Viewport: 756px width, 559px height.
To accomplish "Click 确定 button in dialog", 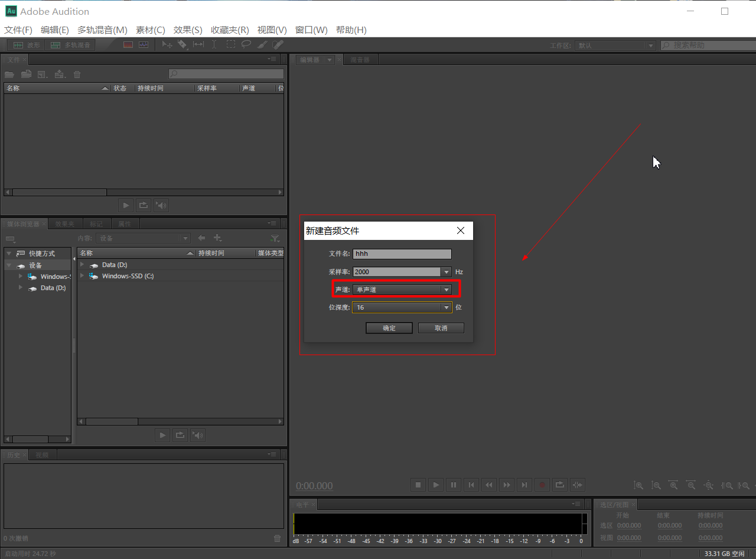I will (389, 328).
